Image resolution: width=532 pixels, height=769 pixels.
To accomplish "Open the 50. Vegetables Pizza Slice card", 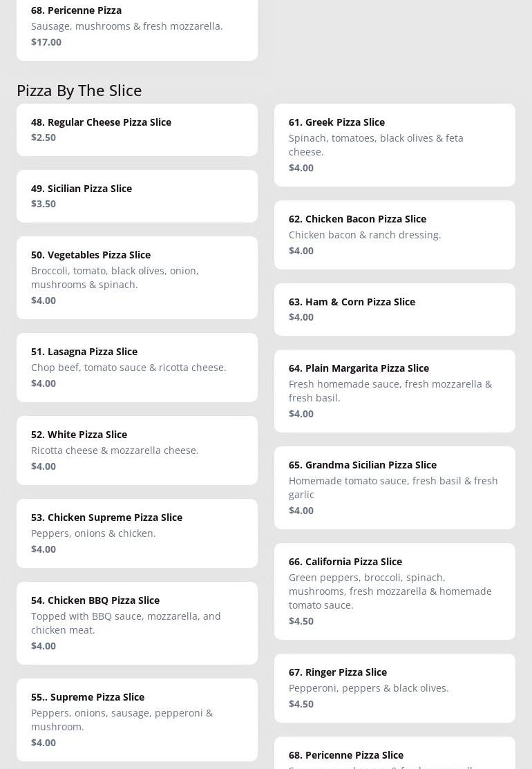I will pos(137,278).
